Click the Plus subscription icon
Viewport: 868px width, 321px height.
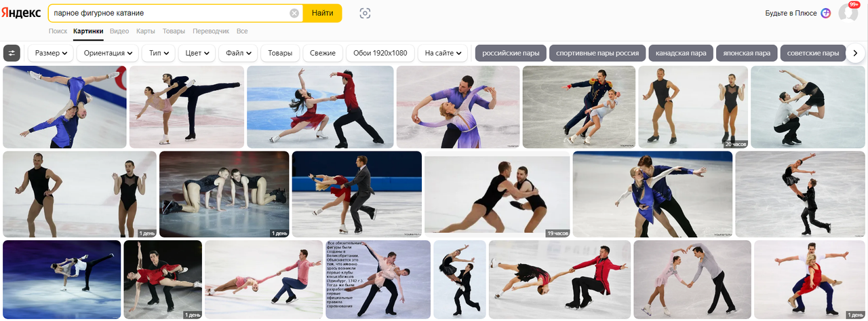point(825,13)
